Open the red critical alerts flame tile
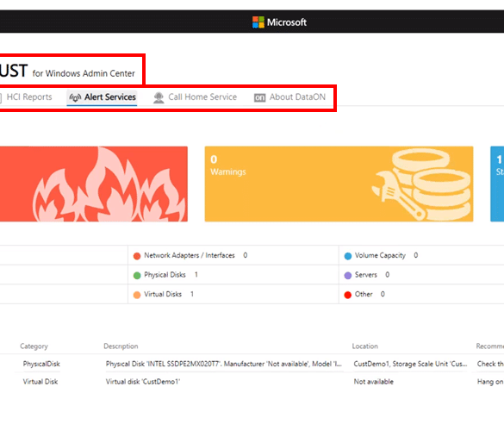504x443 pixels. click(x=94, y=184)
